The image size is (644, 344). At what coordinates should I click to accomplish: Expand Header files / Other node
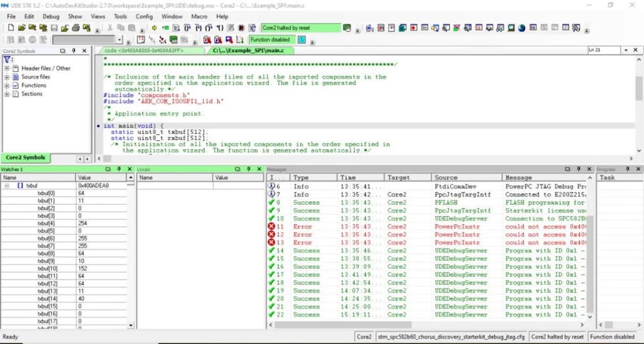click(x=6, y=68)
